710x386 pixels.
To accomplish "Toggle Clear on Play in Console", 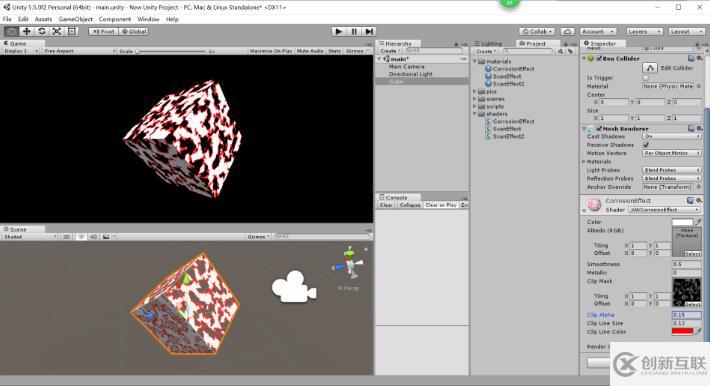I will pyautogui.click(x=441, y=205).
